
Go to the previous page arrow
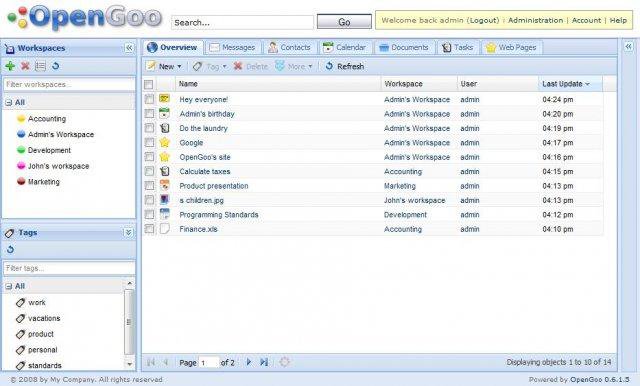tap(166, 362)
